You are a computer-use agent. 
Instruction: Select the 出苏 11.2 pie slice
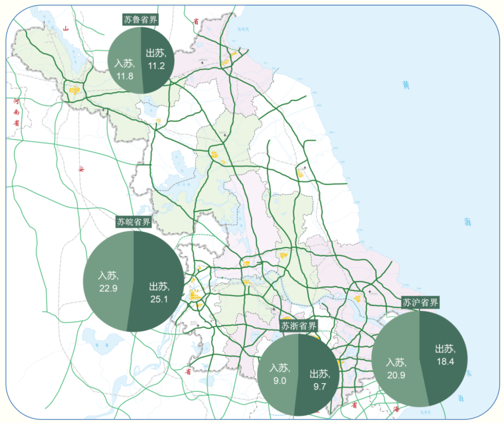158,59
